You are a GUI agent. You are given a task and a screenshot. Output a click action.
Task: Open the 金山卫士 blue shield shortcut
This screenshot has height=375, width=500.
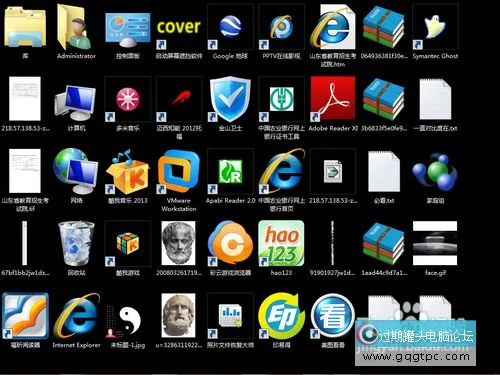click(230, 99)
